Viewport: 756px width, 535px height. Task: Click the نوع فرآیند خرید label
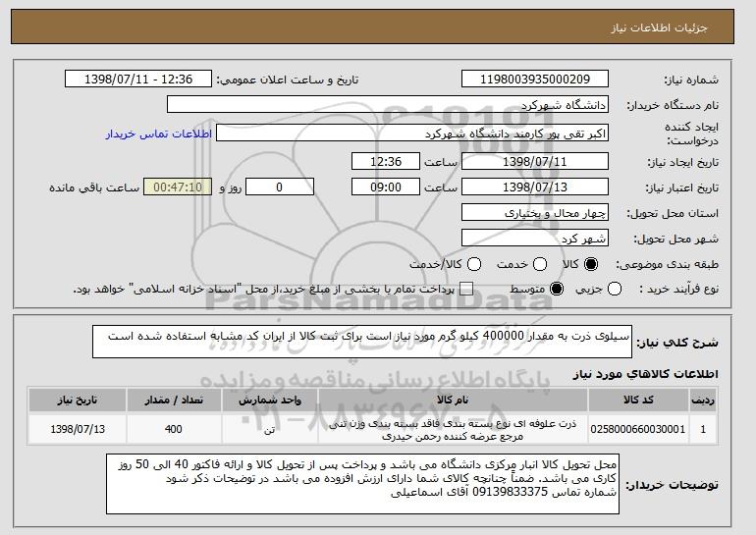(678, 289)
